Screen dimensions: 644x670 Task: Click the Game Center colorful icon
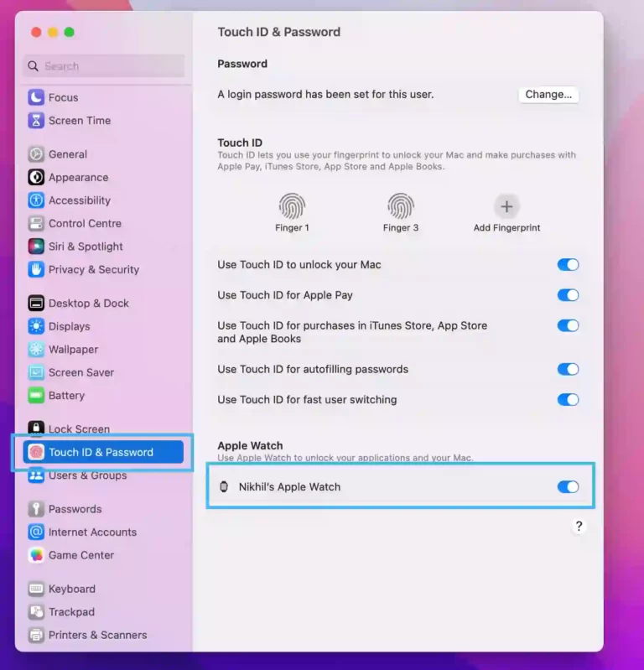[36, 555]
